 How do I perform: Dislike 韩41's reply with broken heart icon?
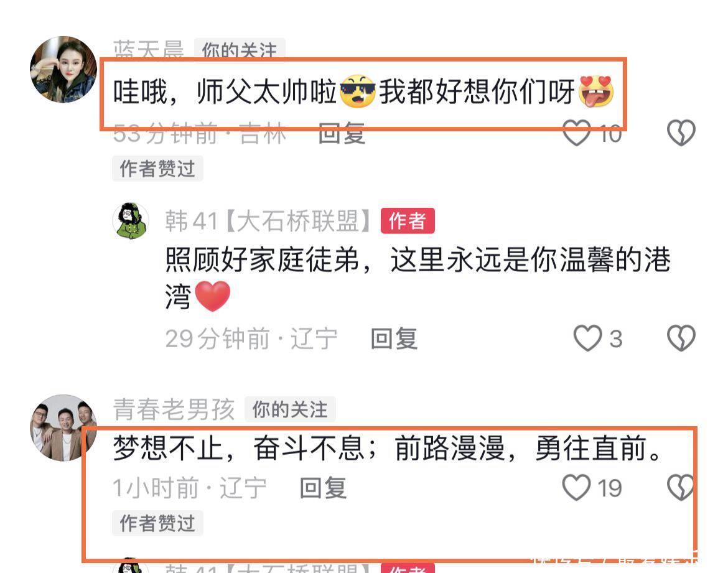[681, 338]
